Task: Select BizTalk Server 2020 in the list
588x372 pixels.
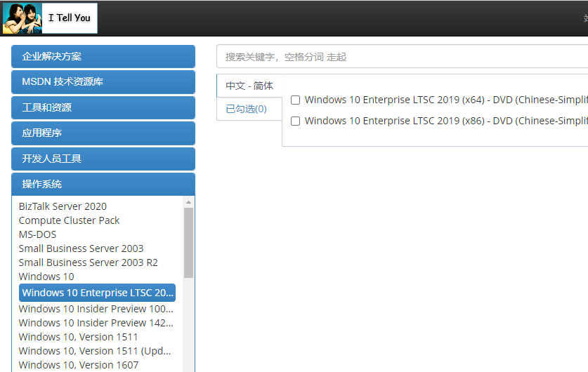Action: tap(63, 206)
